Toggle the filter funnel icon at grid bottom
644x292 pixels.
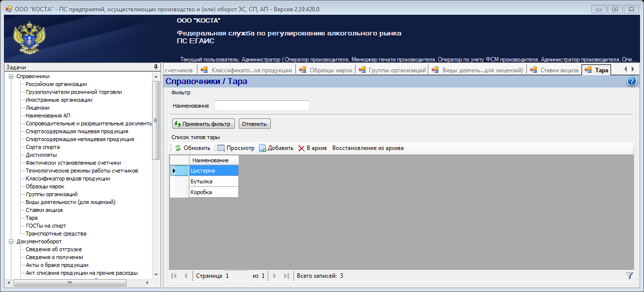629,276
